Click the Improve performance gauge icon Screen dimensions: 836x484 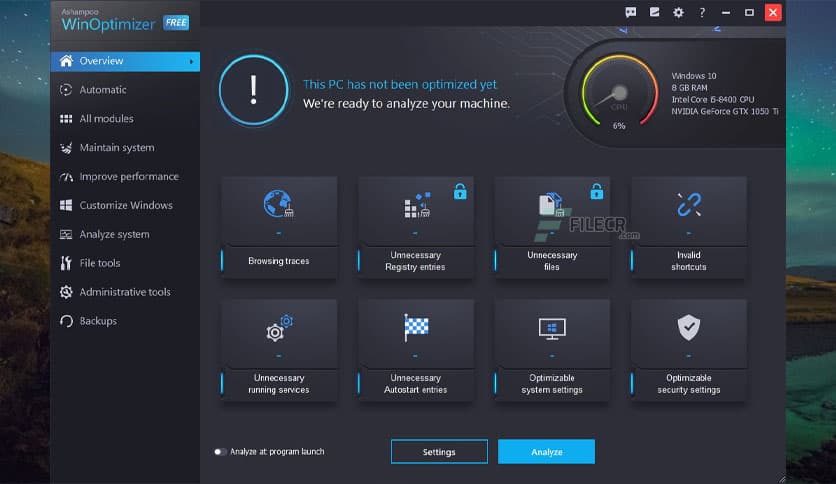(x=66, y=176)
